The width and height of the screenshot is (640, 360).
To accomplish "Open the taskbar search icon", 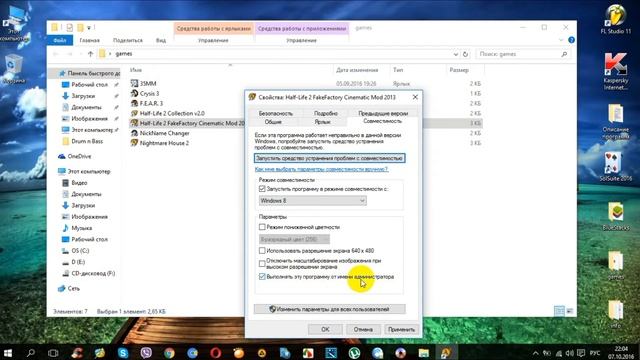I will (x=31, y=353).
